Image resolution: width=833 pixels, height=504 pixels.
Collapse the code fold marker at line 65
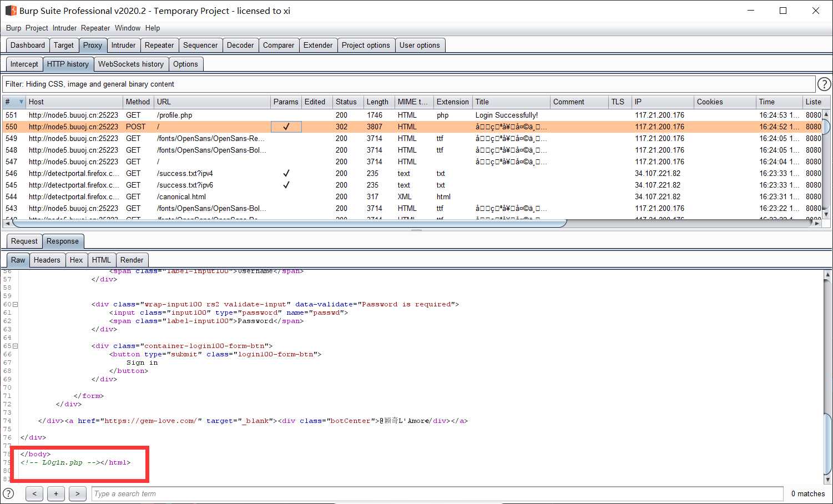(x=16, y=346)
